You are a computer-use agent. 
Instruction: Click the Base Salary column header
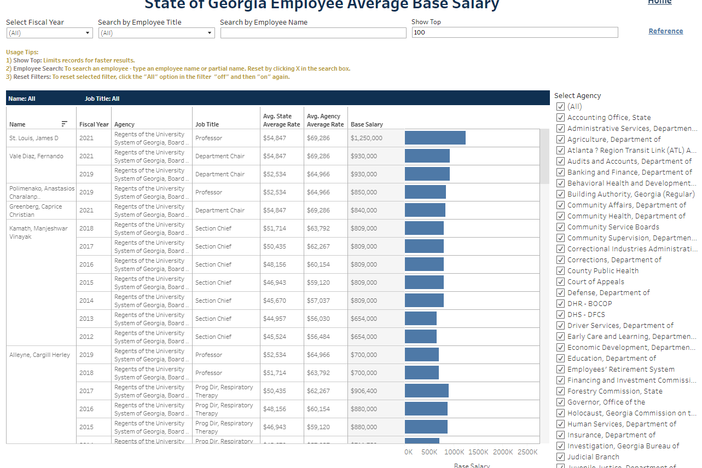pyautogui.click(x=367, y=124)
